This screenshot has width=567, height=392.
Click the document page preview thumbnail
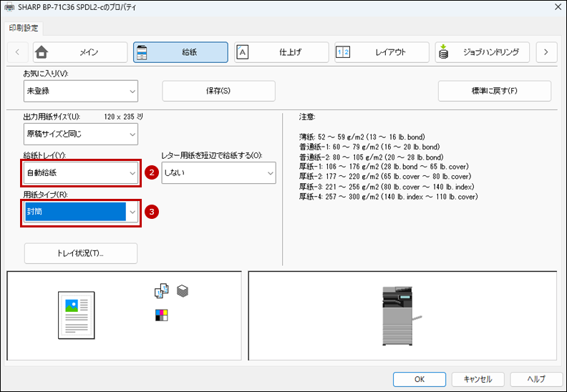click(75, 314)
